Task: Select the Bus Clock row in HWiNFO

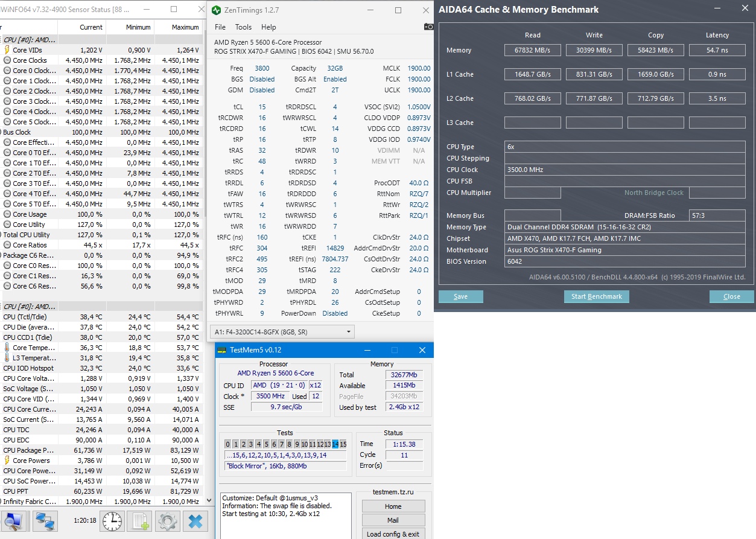Action: point(101,132)
